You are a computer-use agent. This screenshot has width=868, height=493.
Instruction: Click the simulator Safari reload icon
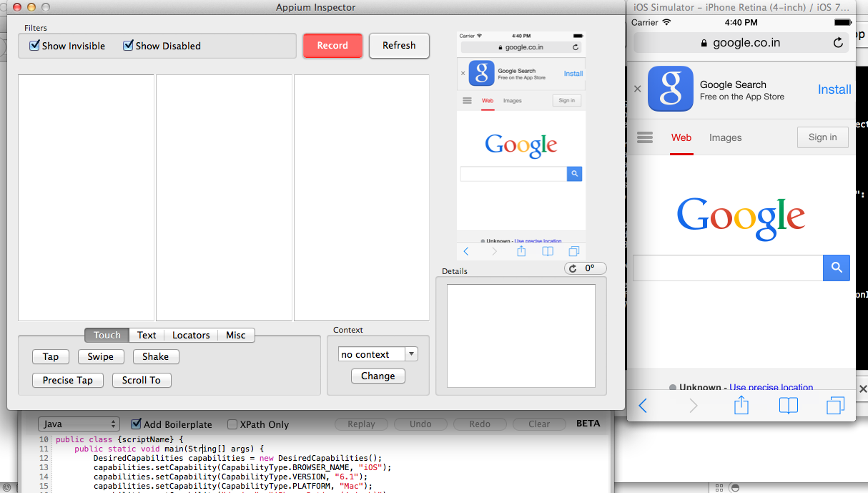[838, 43]
